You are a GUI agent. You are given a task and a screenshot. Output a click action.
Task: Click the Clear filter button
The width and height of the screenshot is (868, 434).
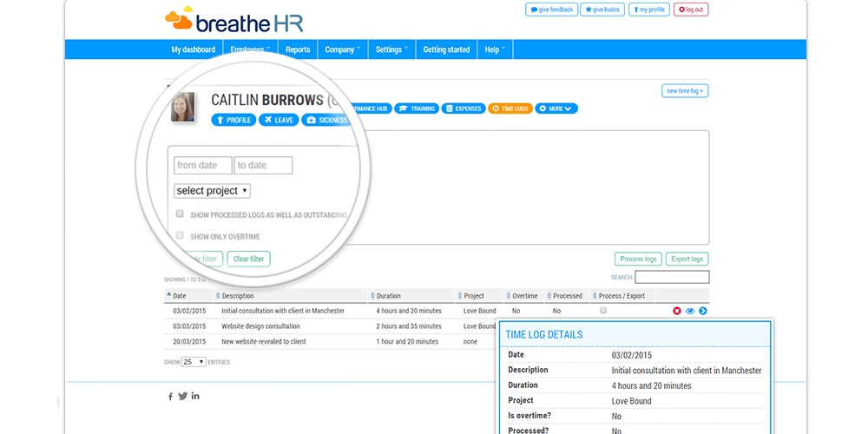tap(248, 259)
